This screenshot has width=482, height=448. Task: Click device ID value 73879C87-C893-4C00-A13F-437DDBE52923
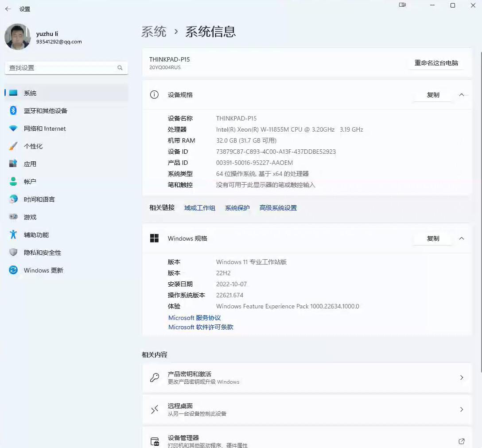pos(276,152)
